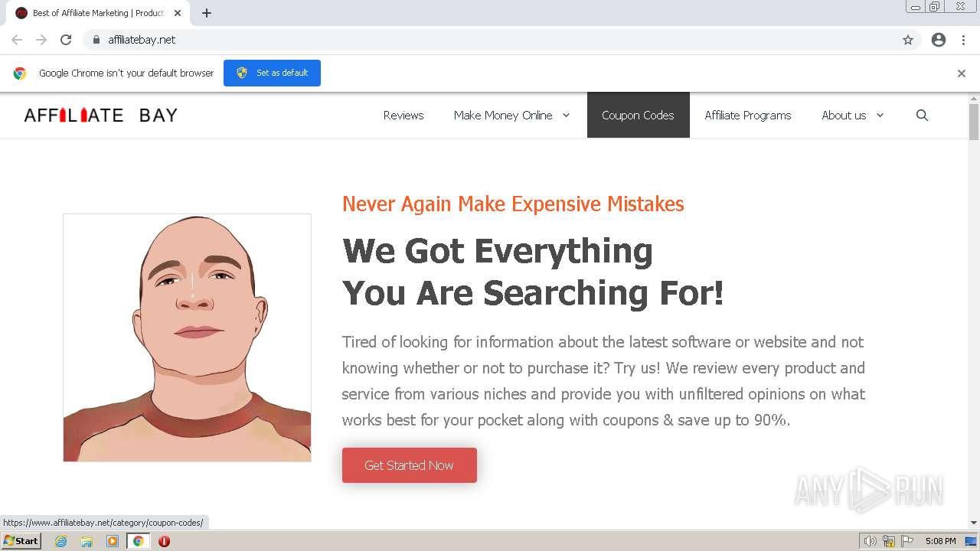Open the Reviews menu item
980x551 pixels.
(403, 115)
